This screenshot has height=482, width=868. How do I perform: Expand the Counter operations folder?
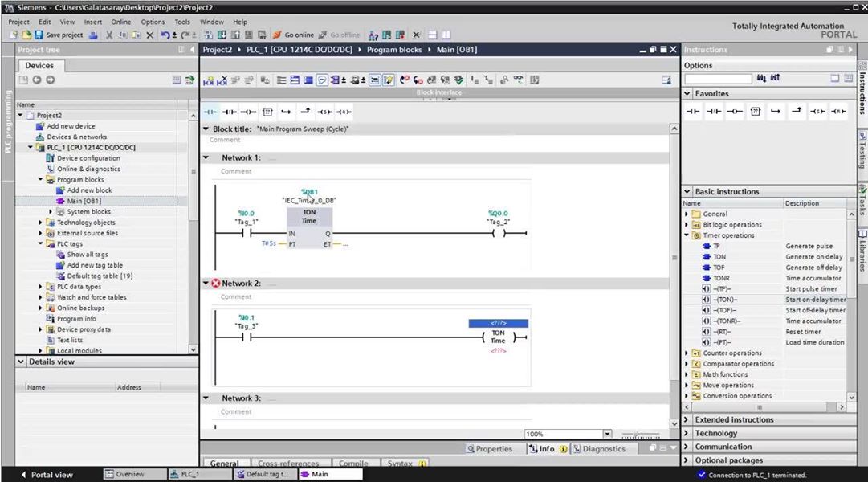click(x=687, y=353)
